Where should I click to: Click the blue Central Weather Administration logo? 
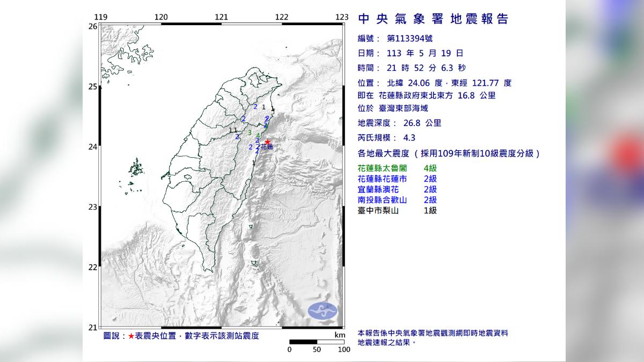coord(322,311)
